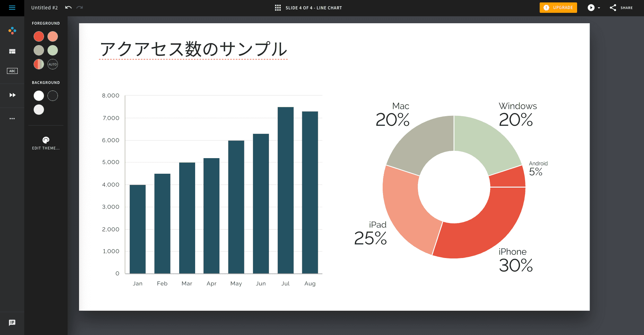
Task: Select the dark background option
Action: pyautogui.click(x=53, y=96)
